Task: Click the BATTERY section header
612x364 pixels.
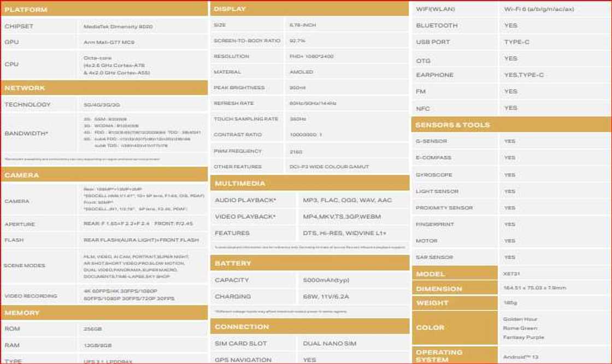Action: pyautogui.click(x=233, y=263)
